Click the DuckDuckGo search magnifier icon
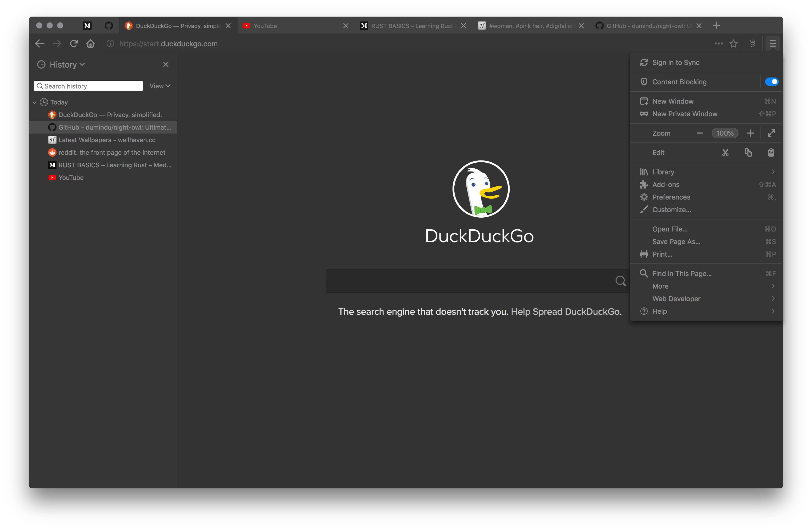Image resolution: width=812 pixels, height=530 pixels. [620, 281]
